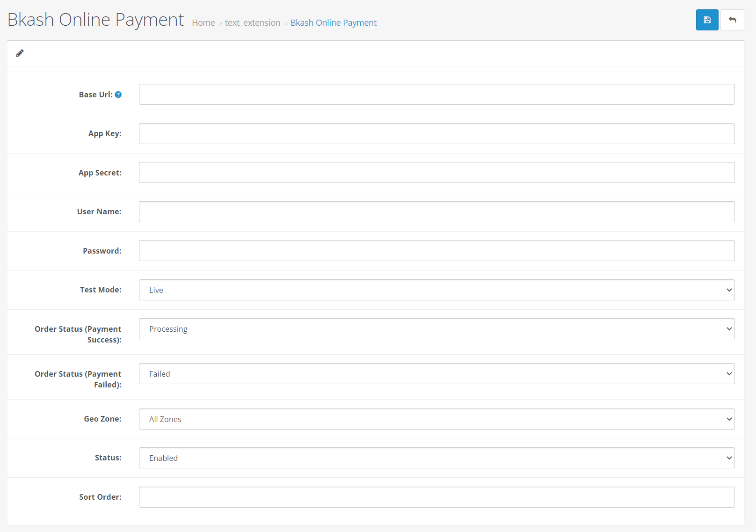Click the back reply-arrow button
Viewport: 756px width, 532px height.
[732, 20]
